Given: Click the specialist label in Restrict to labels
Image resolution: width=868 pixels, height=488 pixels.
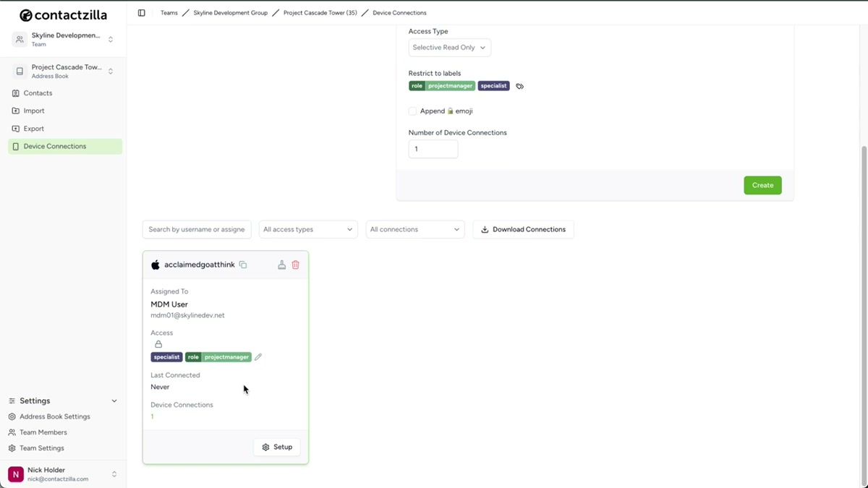Looking at the screenshot, I should click(x=494, y=86).
